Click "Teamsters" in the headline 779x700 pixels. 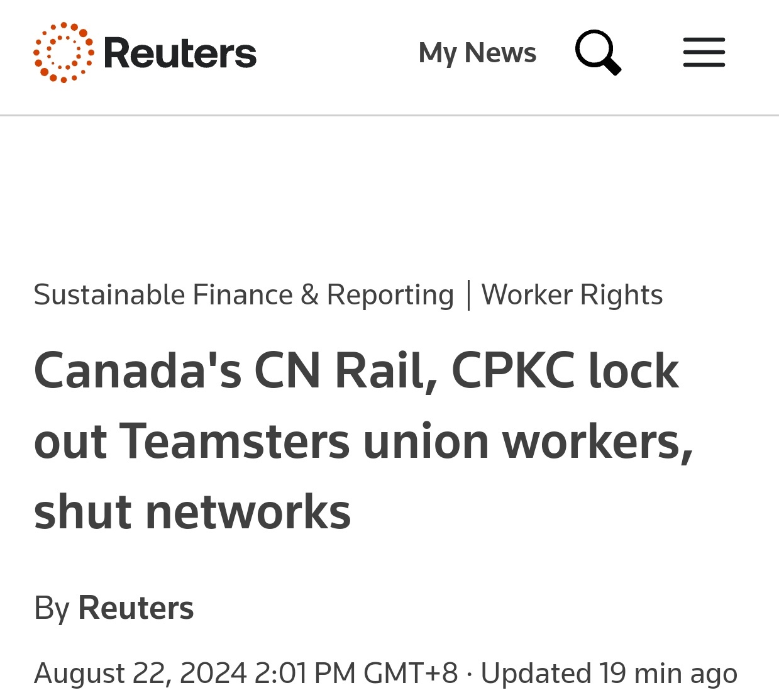click(235, 442)
